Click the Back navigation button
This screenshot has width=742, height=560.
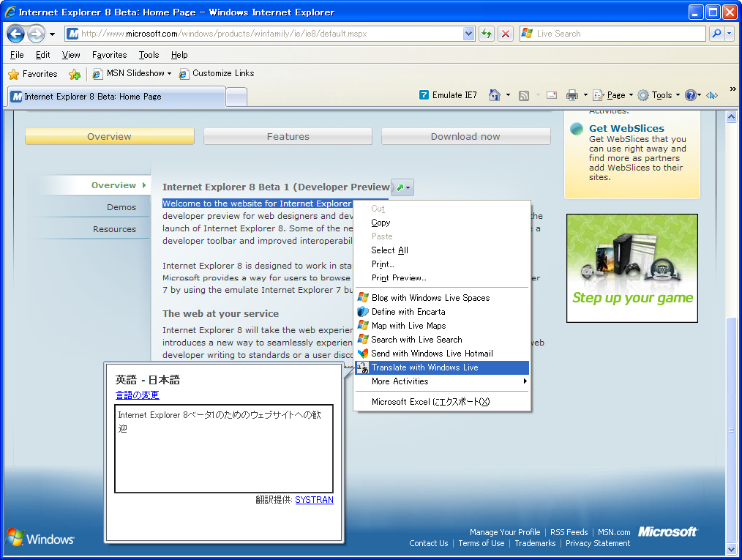(x=16, y=34)
